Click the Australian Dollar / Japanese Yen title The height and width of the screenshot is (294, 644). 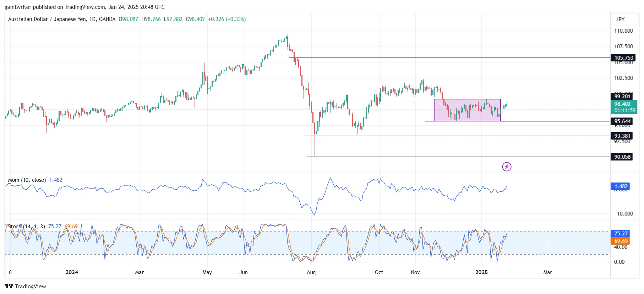coord(61,19)
